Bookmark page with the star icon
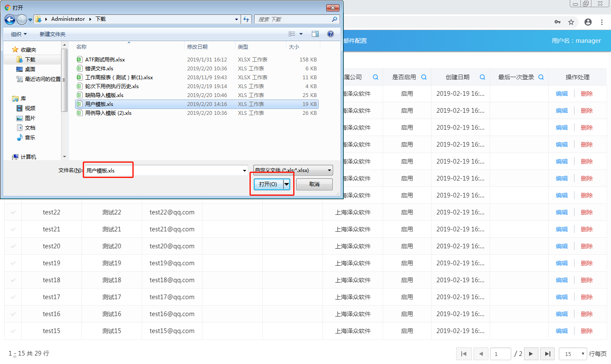The height and width of the screenshot is (364, 611). click(571, 22)
